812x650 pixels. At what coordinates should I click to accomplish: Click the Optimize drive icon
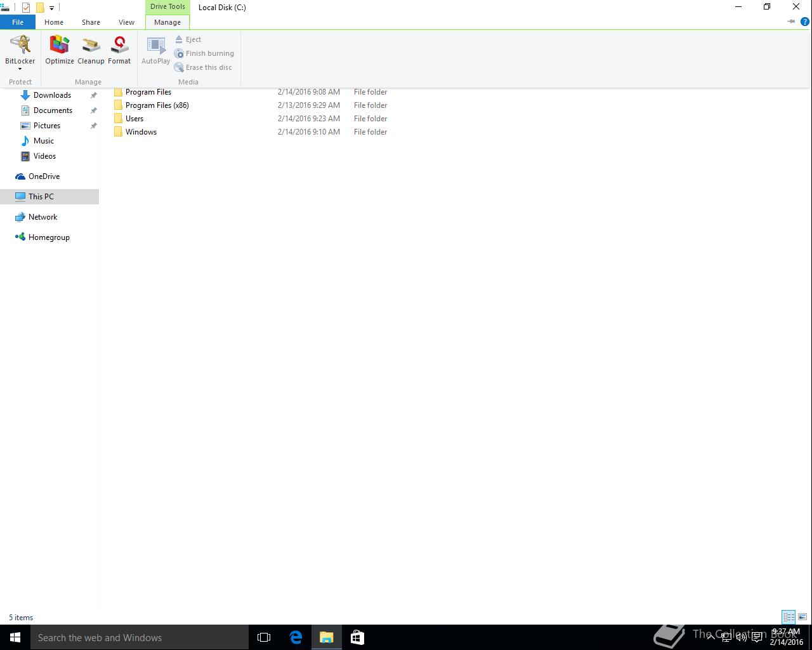[60, 50]
